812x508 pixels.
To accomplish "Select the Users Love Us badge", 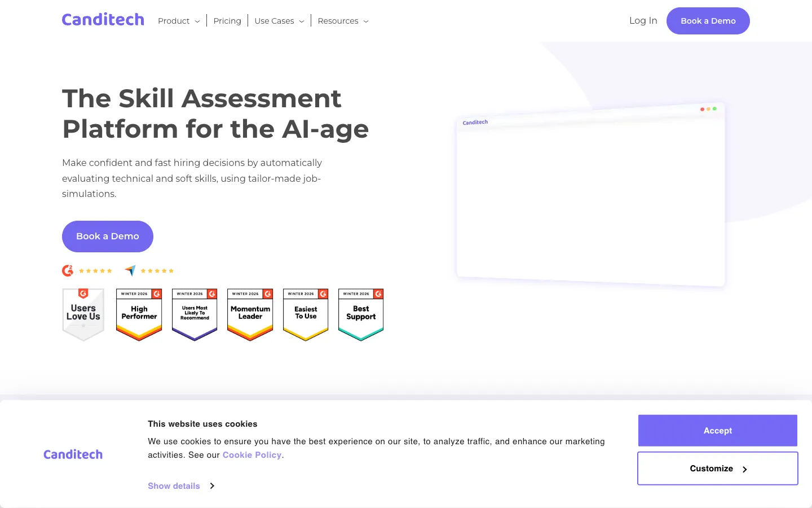I will click(83, 314).
